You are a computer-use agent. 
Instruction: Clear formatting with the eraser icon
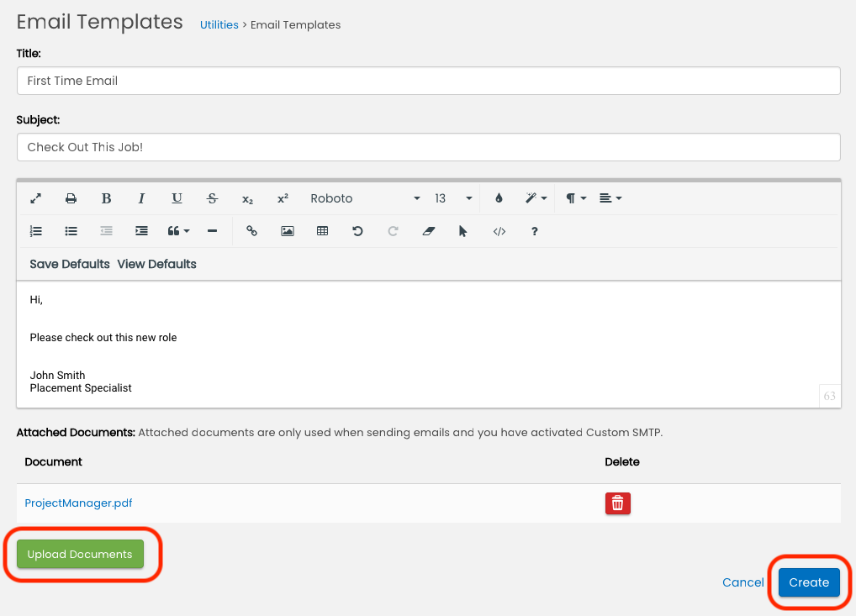click(429, 231)
